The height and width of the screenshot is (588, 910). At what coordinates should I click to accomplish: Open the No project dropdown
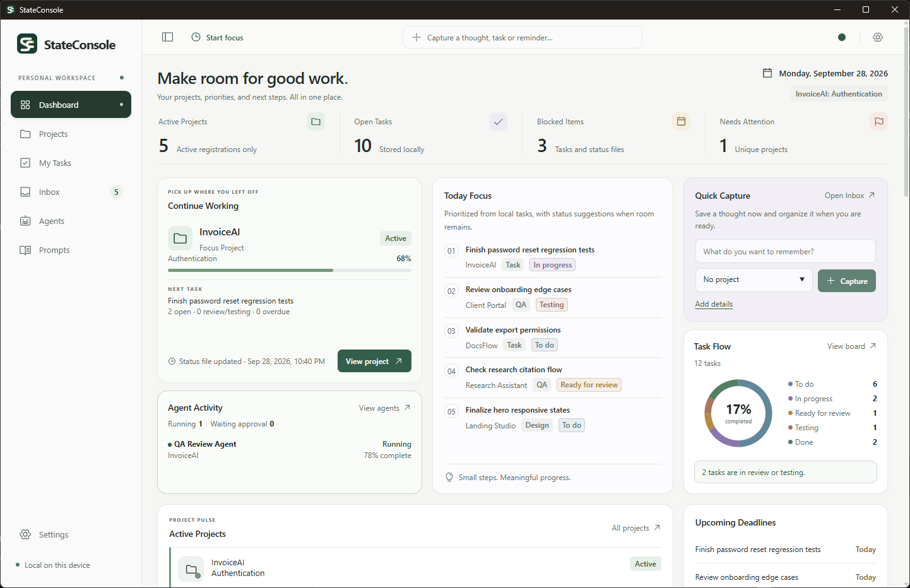click(x=754, y=280)
